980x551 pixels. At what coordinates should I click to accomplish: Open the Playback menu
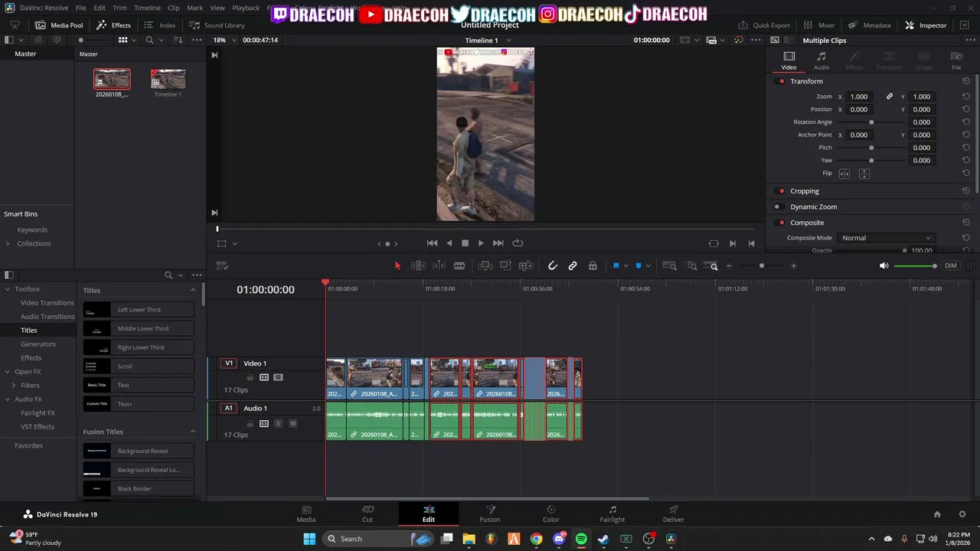pos(246,8)
